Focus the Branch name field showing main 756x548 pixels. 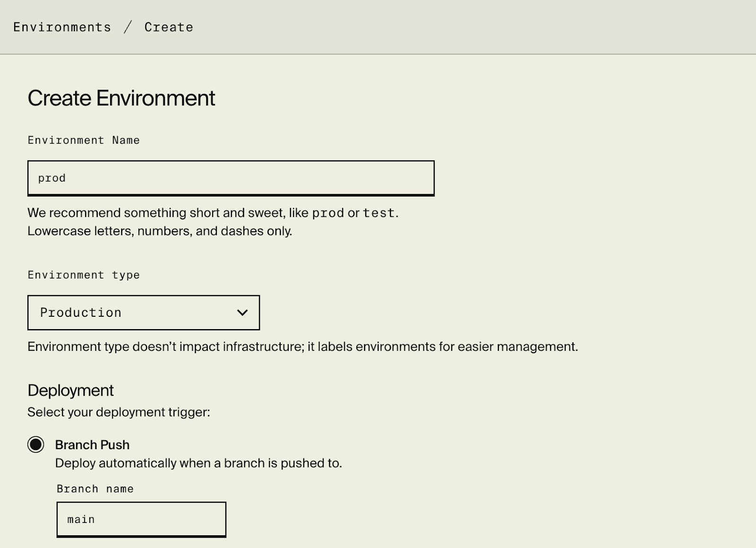click(x=141, y=519)
